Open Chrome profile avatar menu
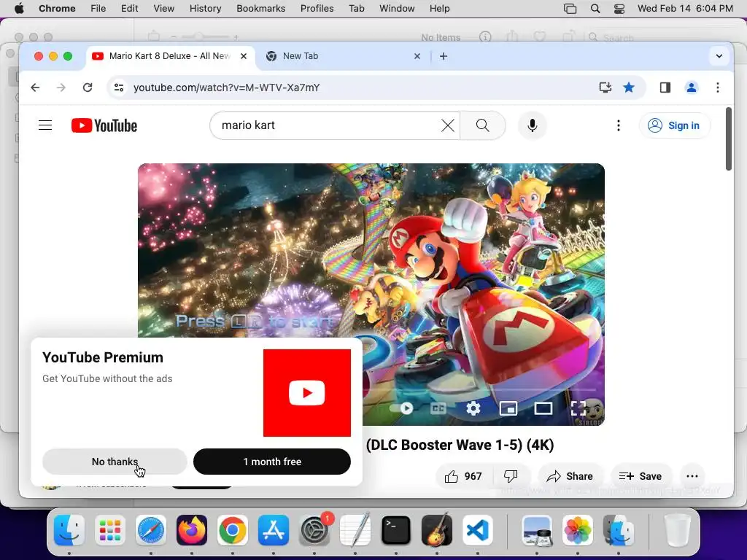This screenshot has height=560, width=747. point(692,87)
